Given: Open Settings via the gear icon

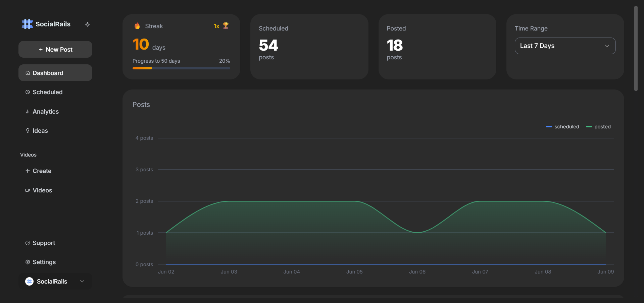Looking at the screenshot, I should pyautogui.click(x=28, y=262).
